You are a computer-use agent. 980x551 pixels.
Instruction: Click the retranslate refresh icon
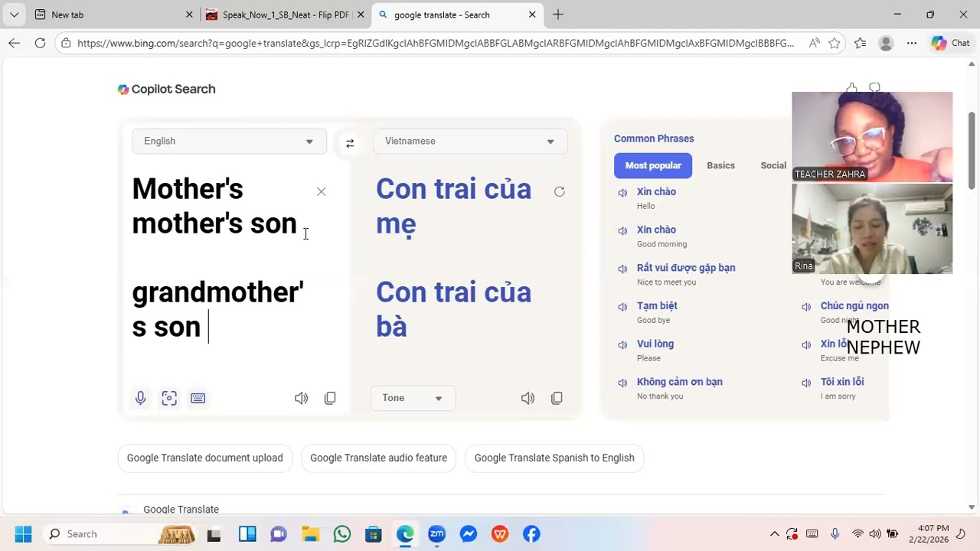point(560,191)
